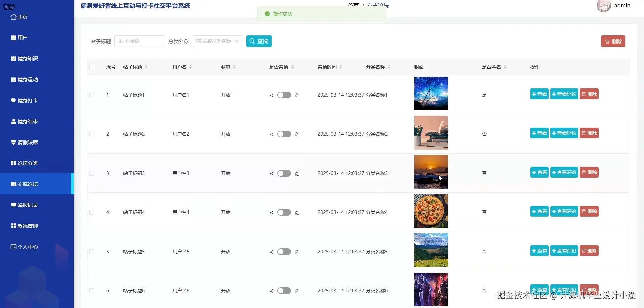
Task: Expand 系统管理 in the sidebar
Action: 37,226
